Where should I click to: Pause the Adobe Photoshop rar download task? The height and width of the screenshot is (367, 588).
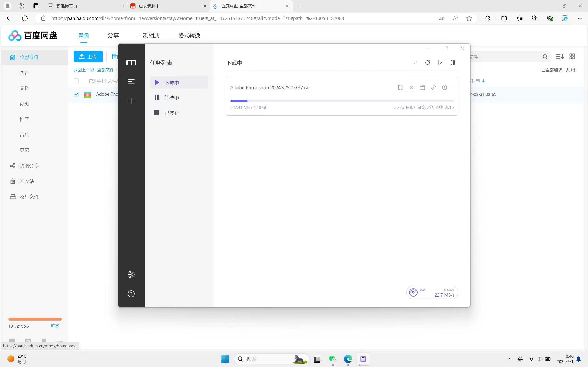400,87
